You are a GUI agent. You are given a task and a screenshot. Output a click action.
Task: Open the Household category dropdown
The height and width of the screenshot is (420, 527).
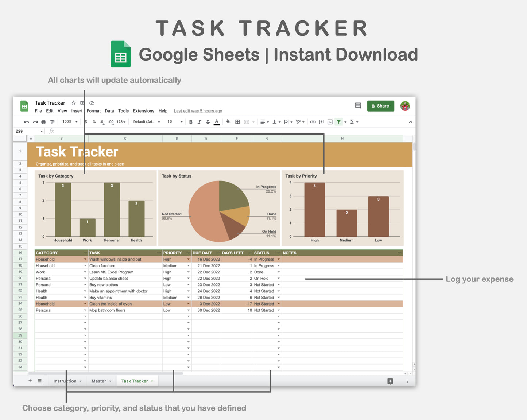tap(85, 259)
